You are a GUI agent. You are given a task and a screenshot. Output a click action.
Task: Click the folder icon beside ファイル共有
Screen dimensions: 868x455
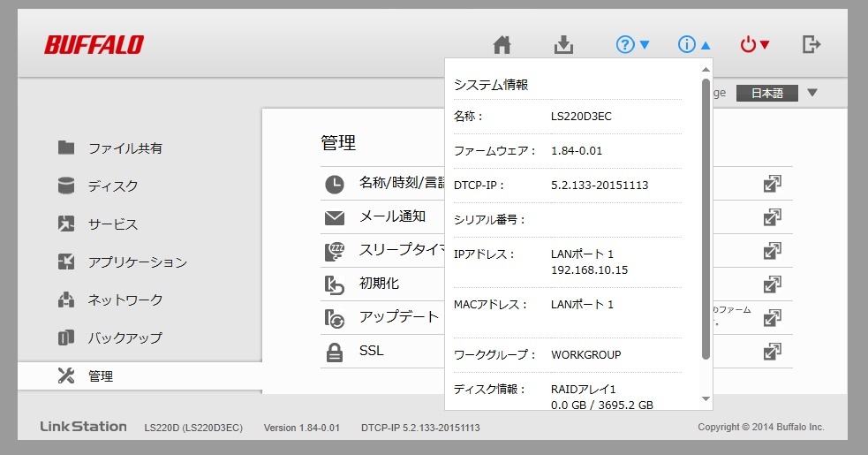click(x=66, y=148)
